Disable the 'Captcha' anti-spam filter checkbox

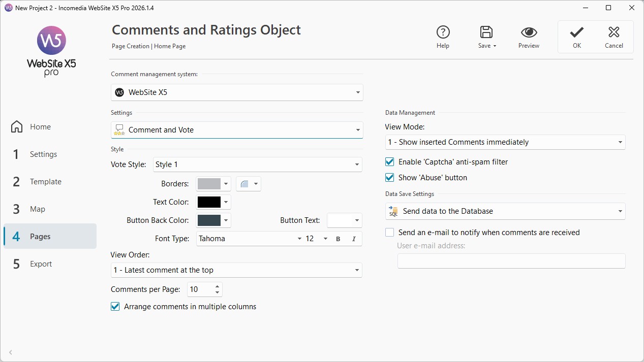tap(390, 162)
